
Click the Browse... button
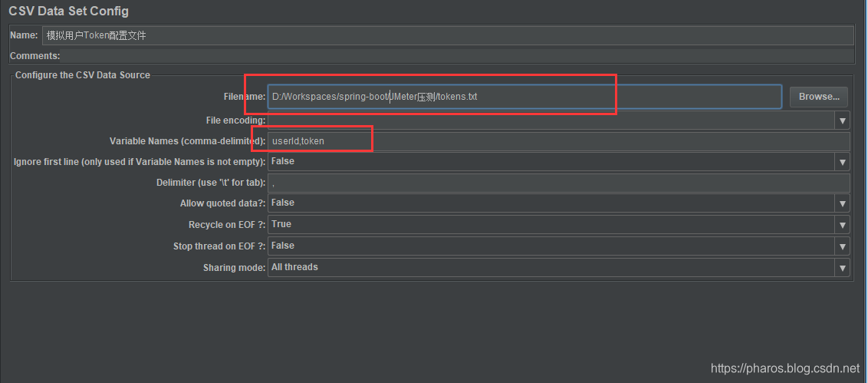point(819,97)
